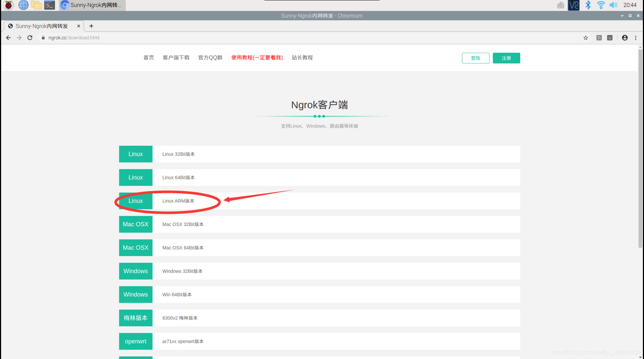Download Linux 32Bit版本

tap(178, 154)
